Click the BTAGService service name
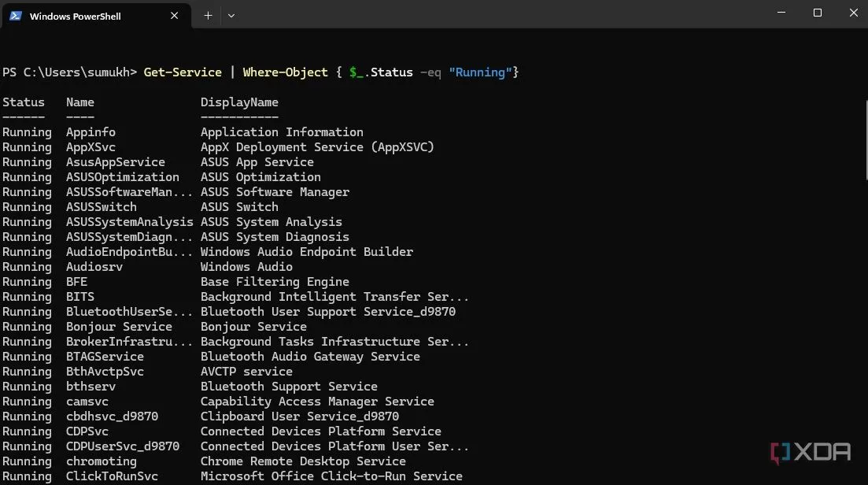Screen dimensions: 868x485 pos(105,357)
